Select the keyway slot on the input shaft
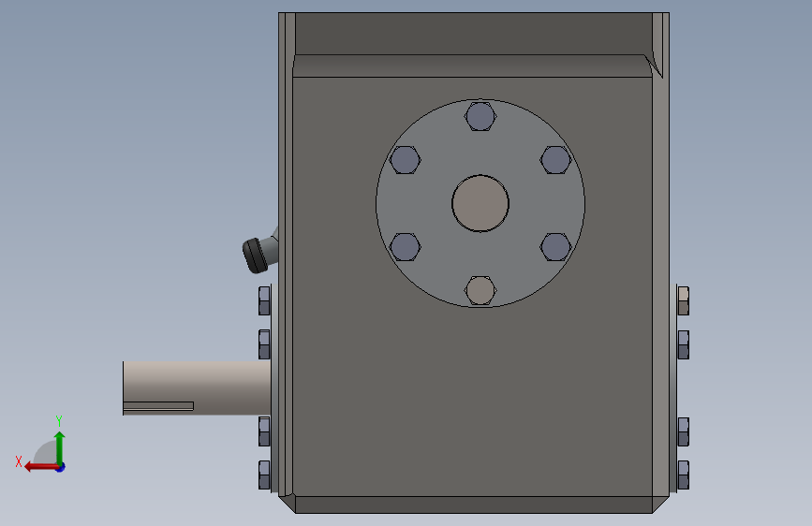Screen dimensions: 812x526 coord(158,406)
